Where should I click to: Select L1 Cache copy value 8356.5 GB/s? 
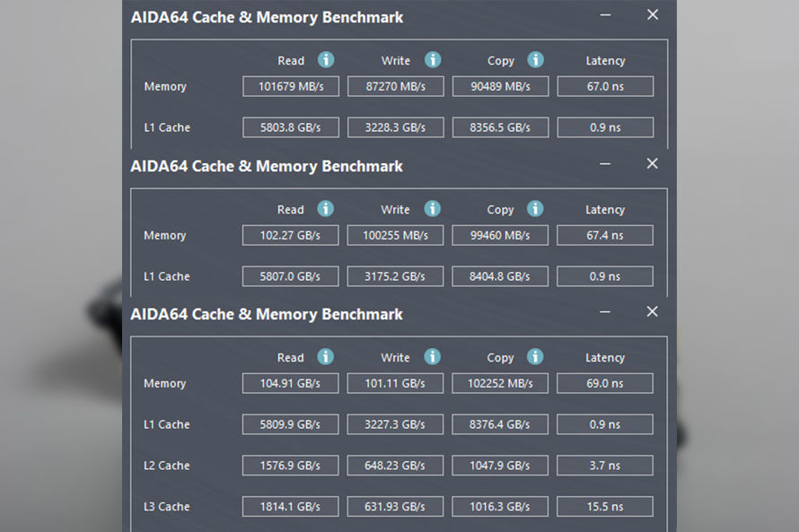[500, 127]
